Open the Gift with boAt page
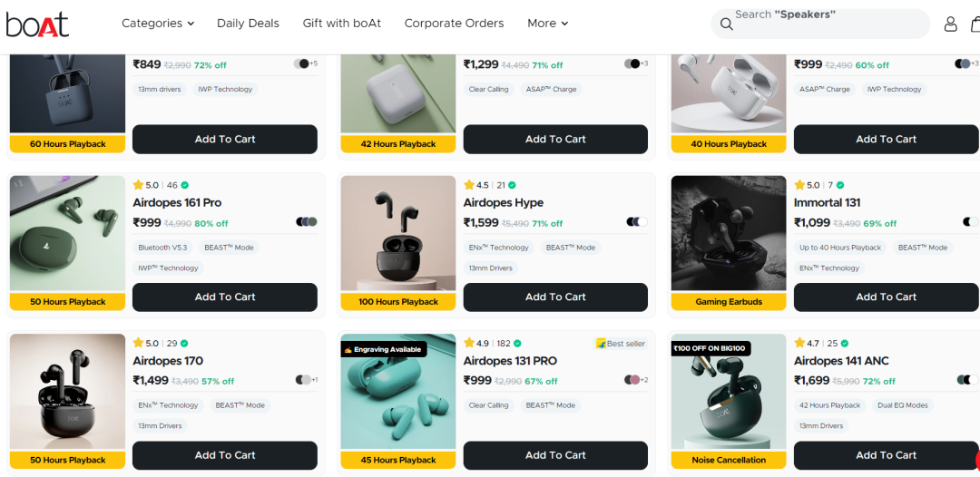This screenshot has width=980, height=477. 342,24
